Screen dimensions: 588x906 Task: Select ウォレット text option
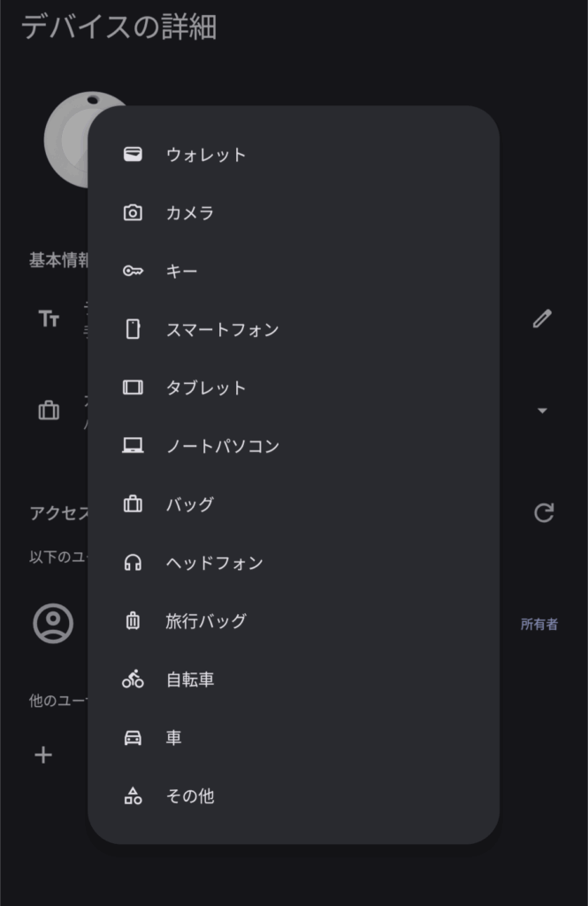pyautogui.click(x=206, y=155)
